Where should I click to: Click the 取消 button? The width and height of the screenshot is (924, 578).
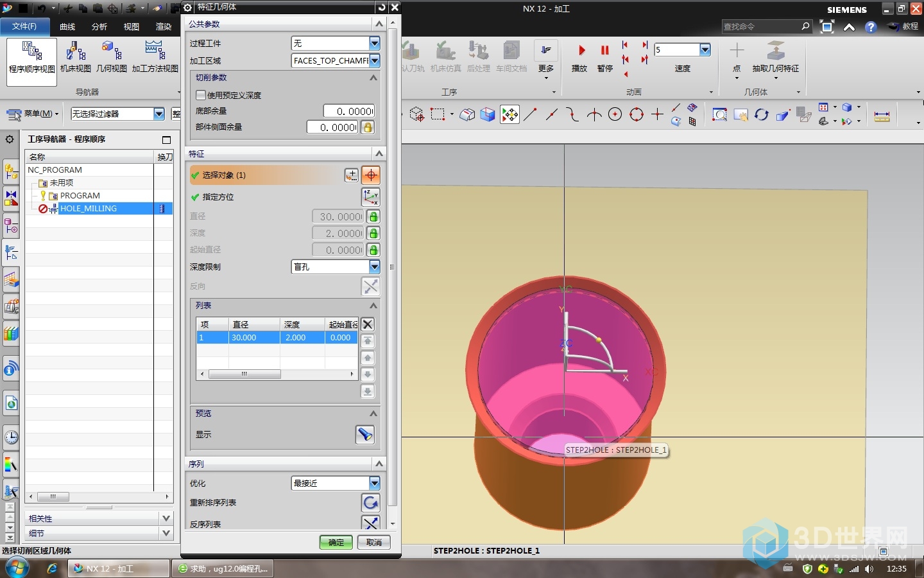(374, 543)
